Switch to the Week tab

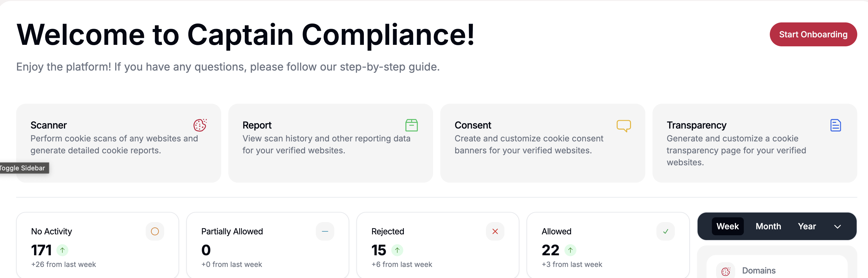[x=728, y=226]
